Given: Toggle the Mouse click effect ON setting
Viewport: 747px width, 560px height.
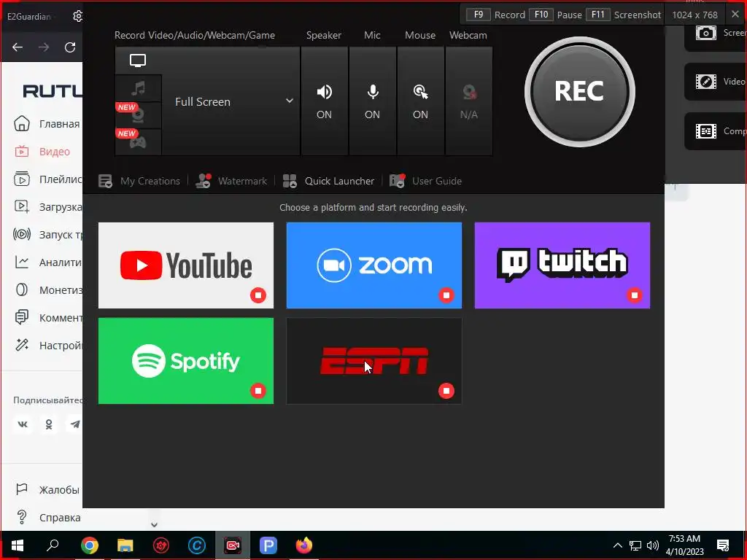Looking at the screenshot, I should (421, 101).
